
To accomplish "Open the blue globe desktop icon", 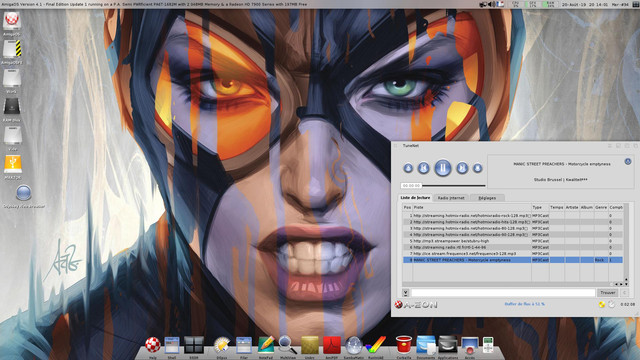I will pos(24,193).
